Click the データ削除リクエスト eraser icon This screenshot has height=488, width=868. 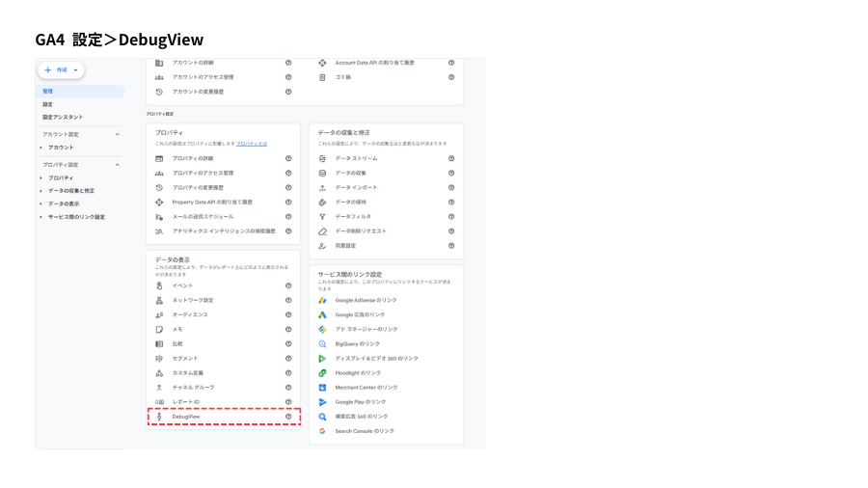[x=322, y=231]
